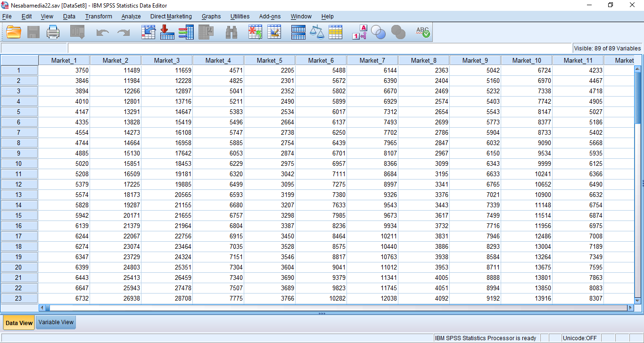This screenshot has width=644, height=343.
Task: Click the Split File icon
Action: (x=298, y=32)
